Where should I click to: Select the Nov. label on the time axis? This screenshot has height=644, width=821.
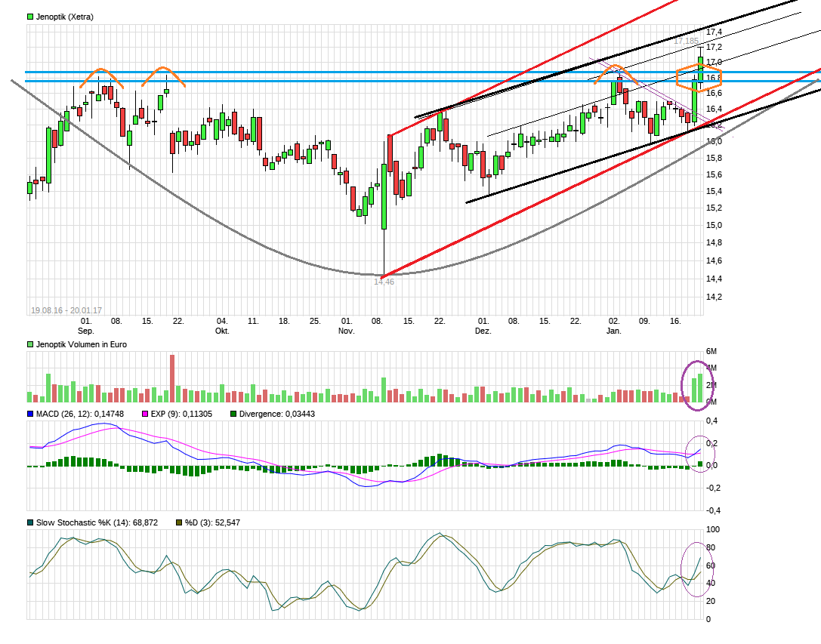tap(346, 331)
